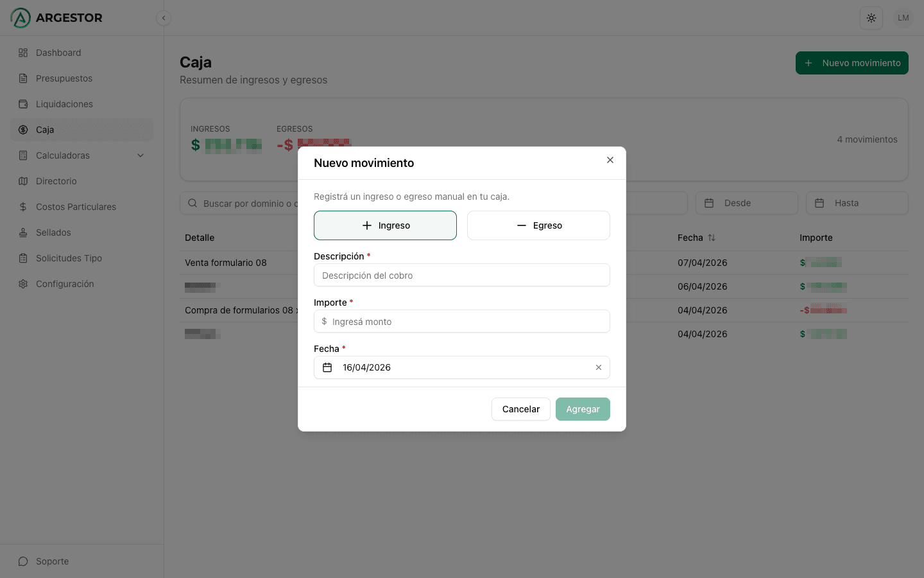Image resolution: width=924 pixels, height=578 pixels.
Task: Click the Soporte chat icon
Action: tap(23, 561)
